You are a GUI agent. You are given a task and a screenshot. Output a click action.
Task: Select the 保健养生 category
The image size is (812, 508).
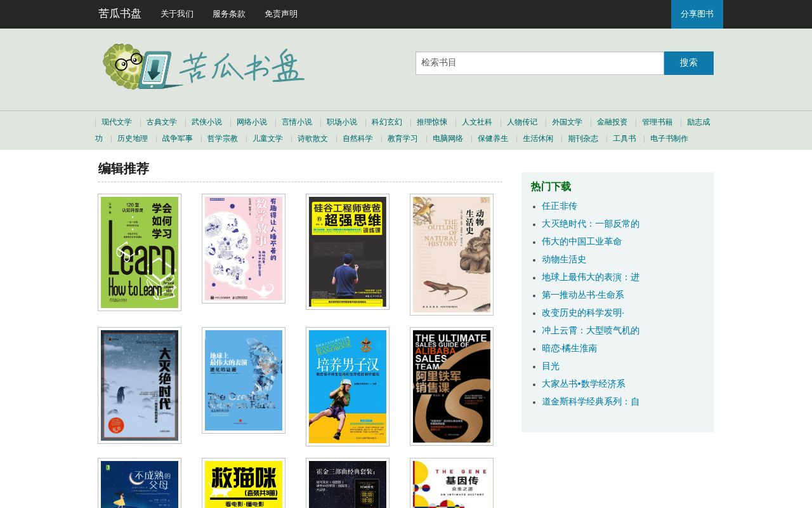(x=493, y=138)
